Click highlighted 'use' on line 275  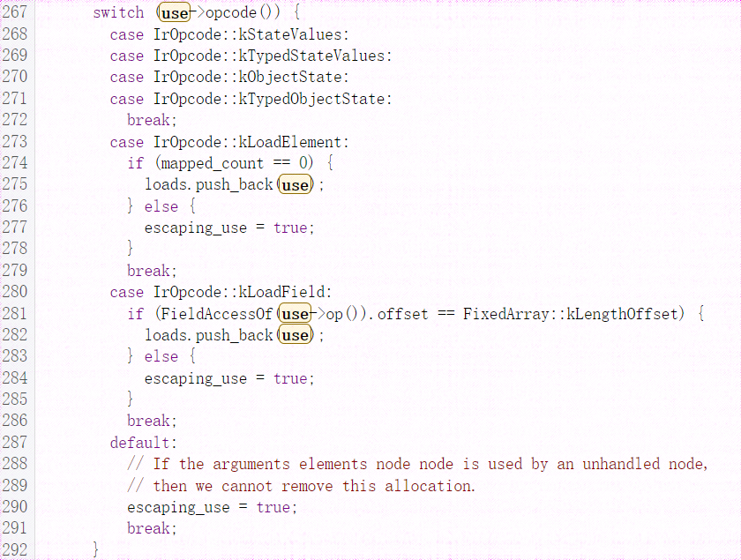296,185
